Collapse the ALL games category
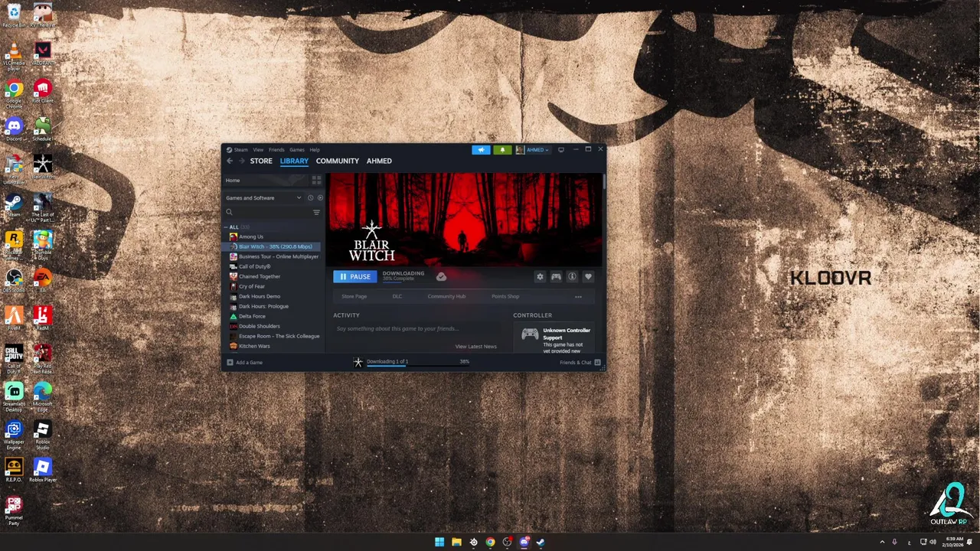 click(227, 227)
